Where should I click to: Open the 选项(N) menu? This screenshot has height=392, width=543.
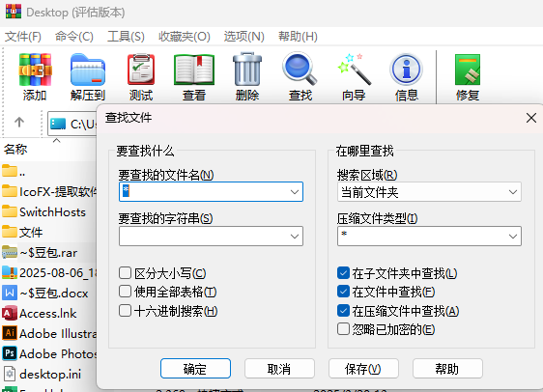coord(243,37)
